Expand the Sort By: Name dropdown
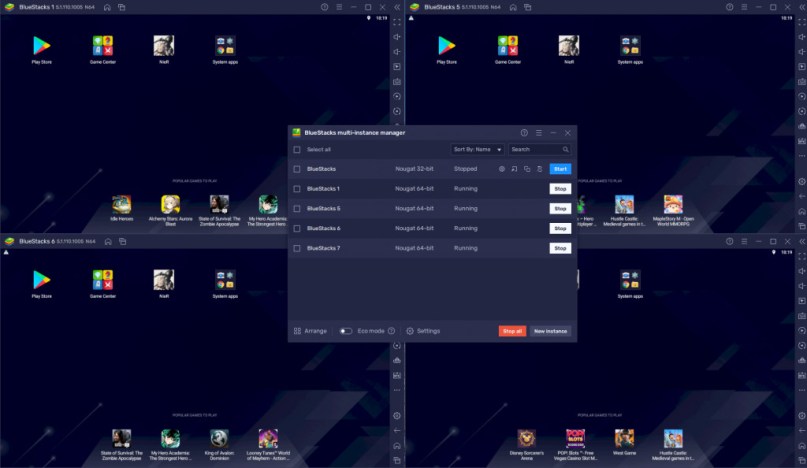 [477, 149]
